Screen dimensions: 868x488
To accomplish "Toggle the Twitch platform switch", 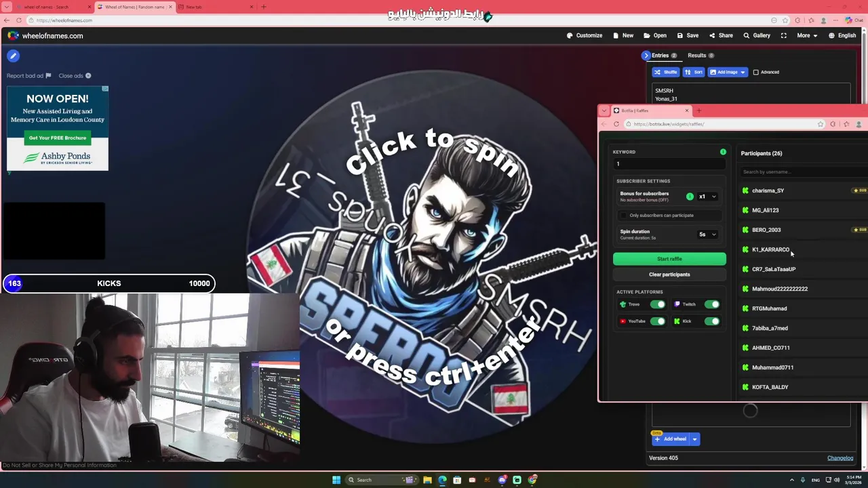I will [x=711, y=304].
